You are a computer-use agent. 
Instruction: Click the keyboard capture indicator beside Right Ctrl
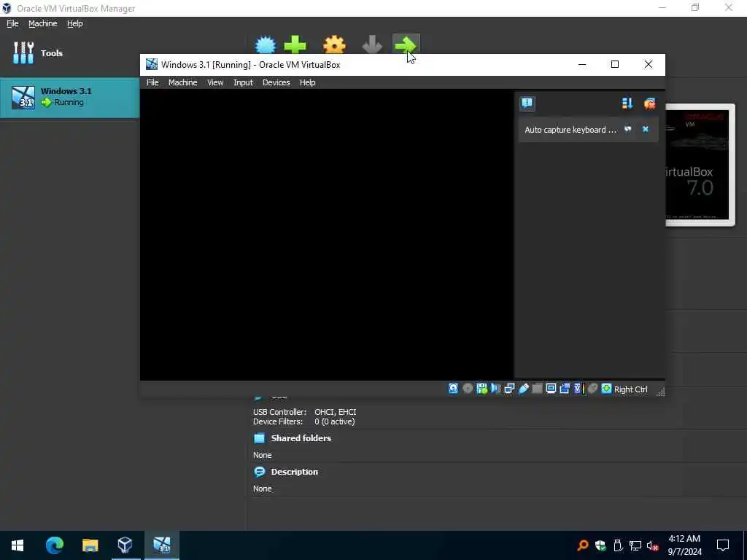coord(606,389)
